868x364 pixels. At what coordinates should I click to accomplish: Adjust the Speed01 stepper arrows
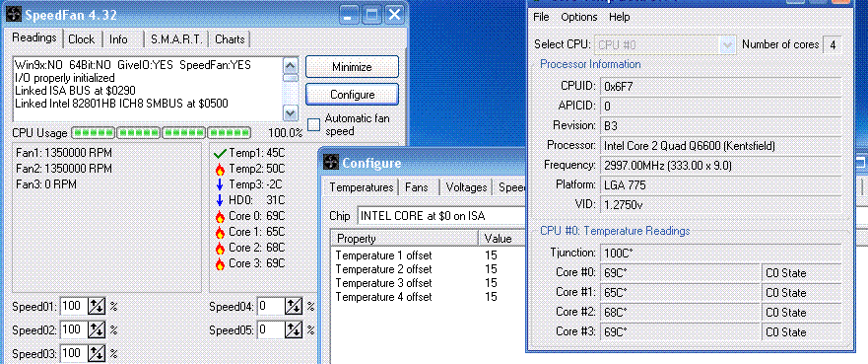click(98, 307)
